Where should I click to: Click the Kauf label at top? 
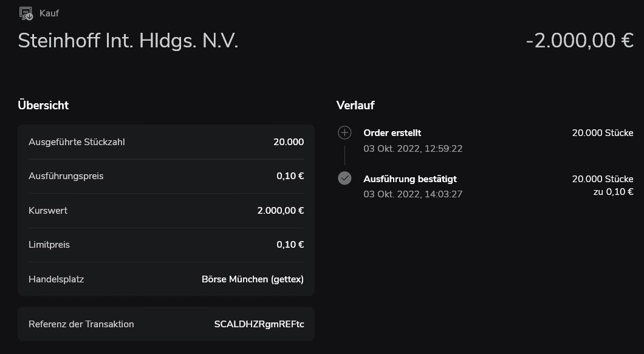(x=49, y=13)
